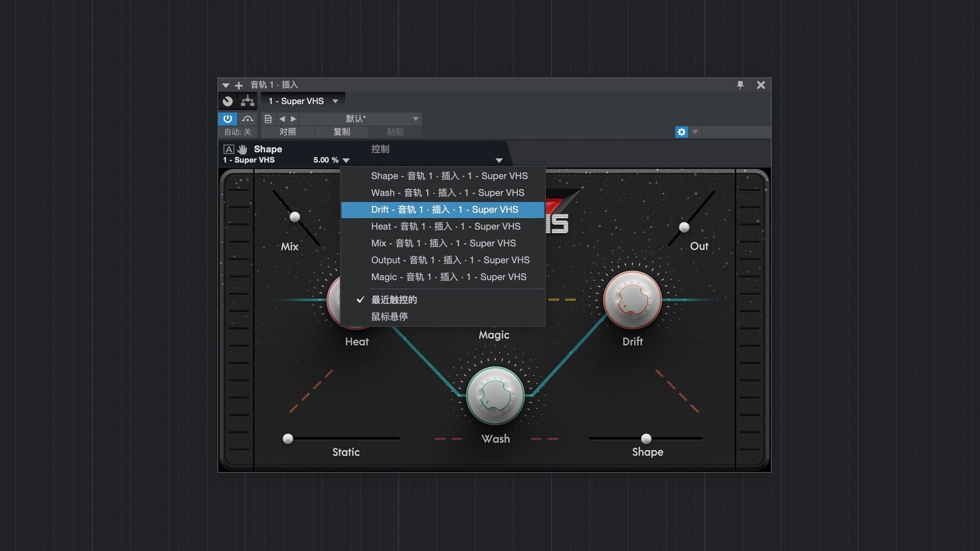Toggle the plugin power bypass button
The image size is (980, 551).
(228, 119)
